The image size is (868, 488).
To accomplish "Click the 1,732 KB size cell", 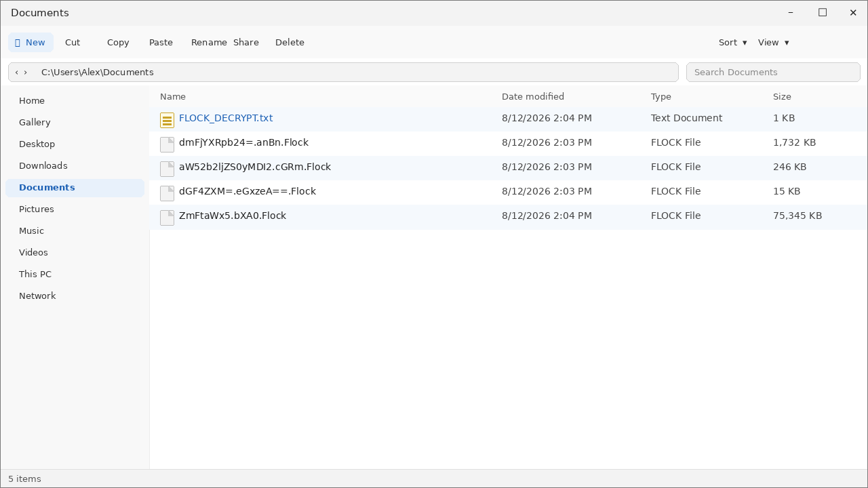I will (794, 142).
